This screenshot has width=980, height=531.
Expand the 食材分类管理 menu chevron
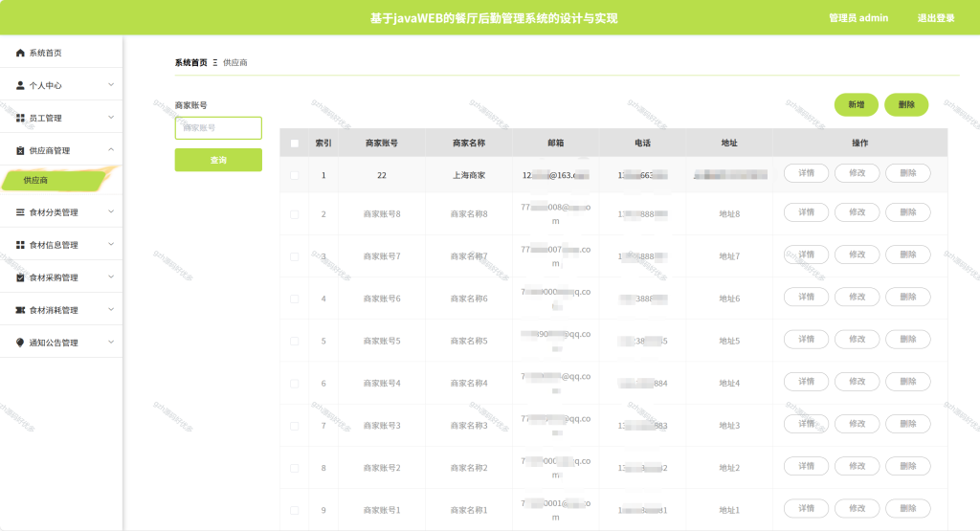tap(111, 211)
